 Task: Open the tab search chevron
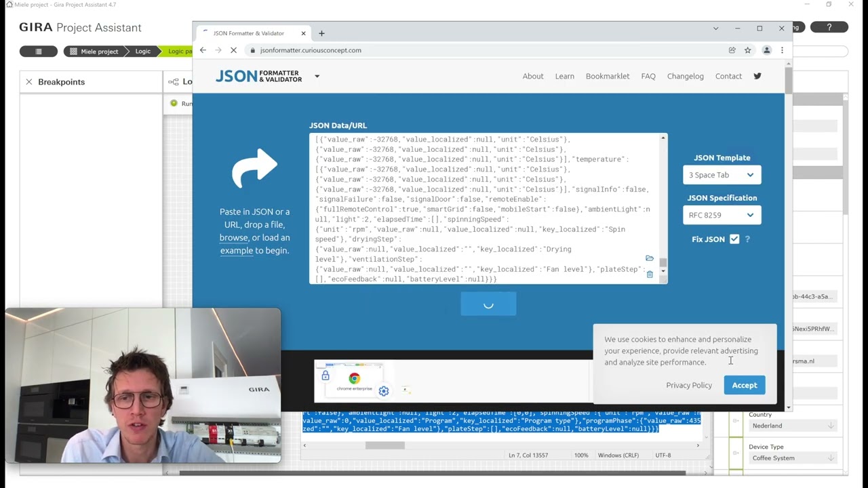715,28
